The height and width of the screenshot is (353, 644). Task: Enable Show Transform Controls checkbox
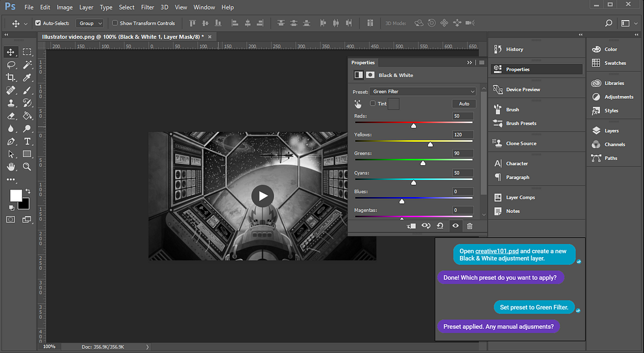(x=115, y=23)
